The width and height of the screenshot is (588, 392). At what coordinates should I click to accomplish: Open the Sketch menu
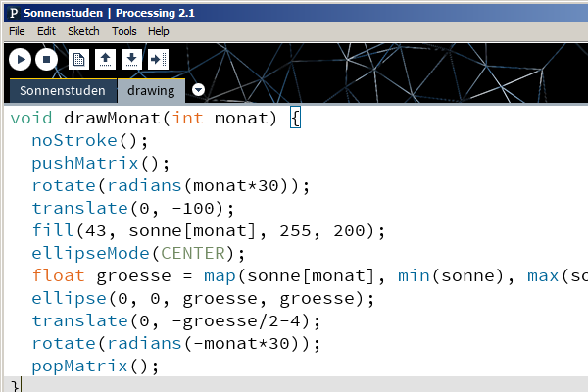tap(83, 31)
